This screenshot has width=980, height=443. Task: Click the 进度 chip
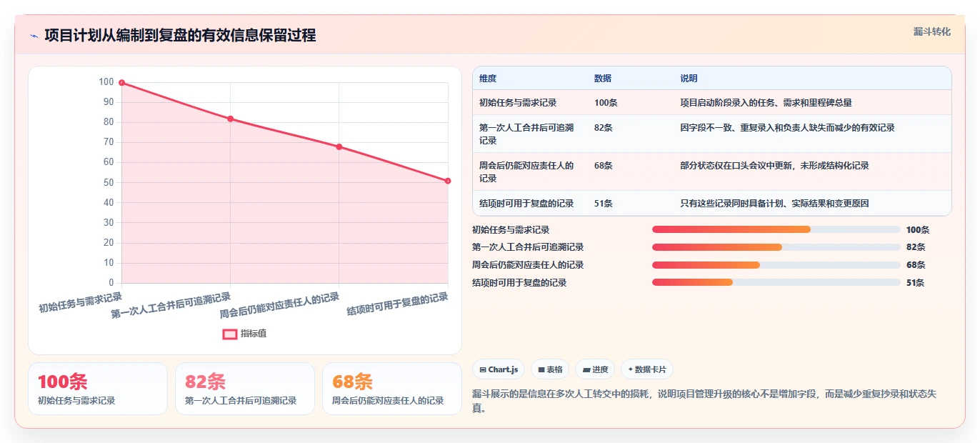(x=595, y=369)
